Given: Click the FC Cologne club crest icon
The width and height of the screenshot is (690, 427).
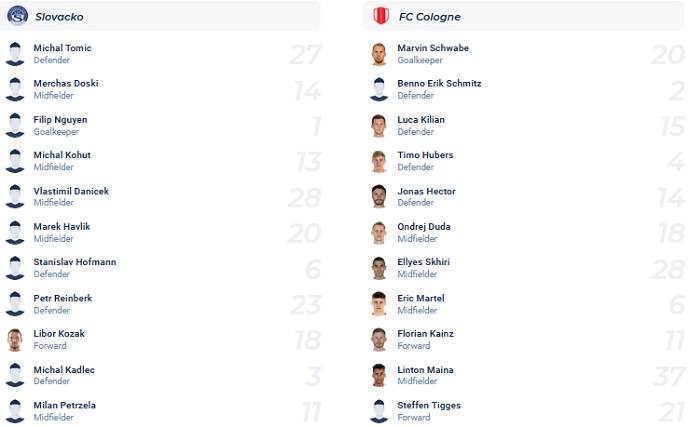Looking at the screenshot, I should (x=380, y=16).
